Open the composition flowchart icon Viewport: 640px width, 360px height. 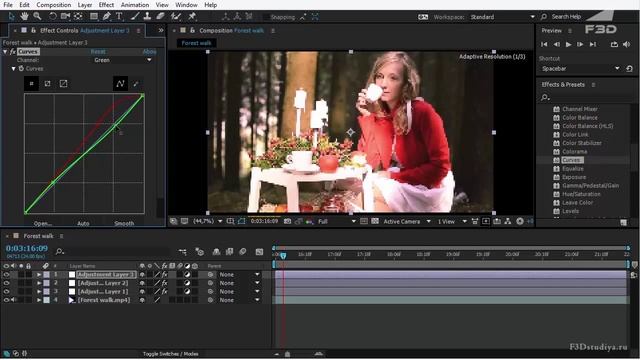pyautogui.click(x=508, y=221)
